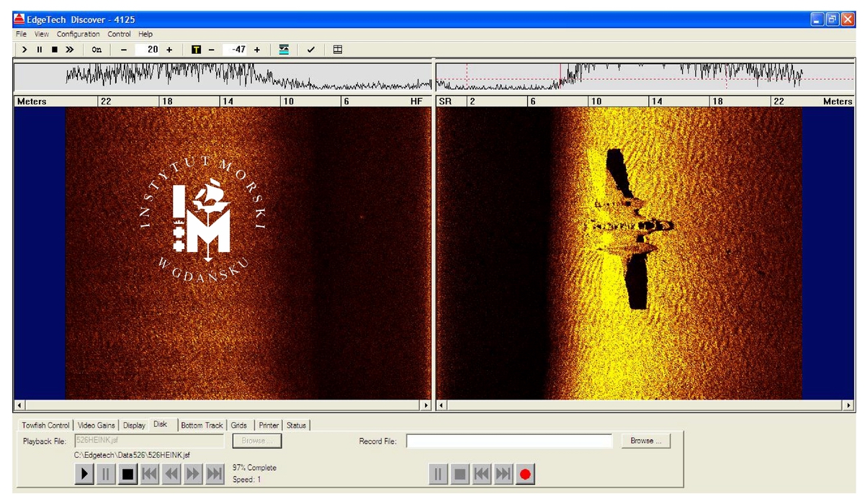
Task: Increase the value 20 with plus button
Action: [x=169, y=50]
